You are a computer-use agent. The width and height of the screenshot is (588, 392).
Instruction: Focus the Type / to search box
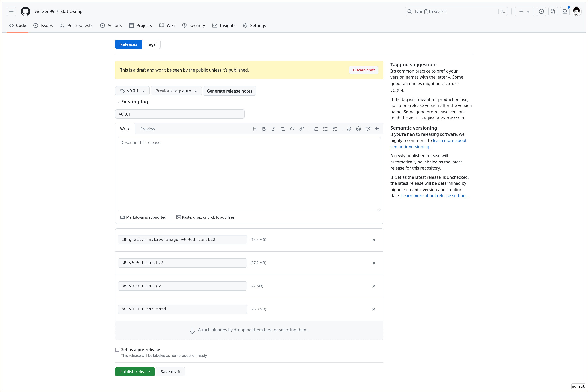click(452, 11)
